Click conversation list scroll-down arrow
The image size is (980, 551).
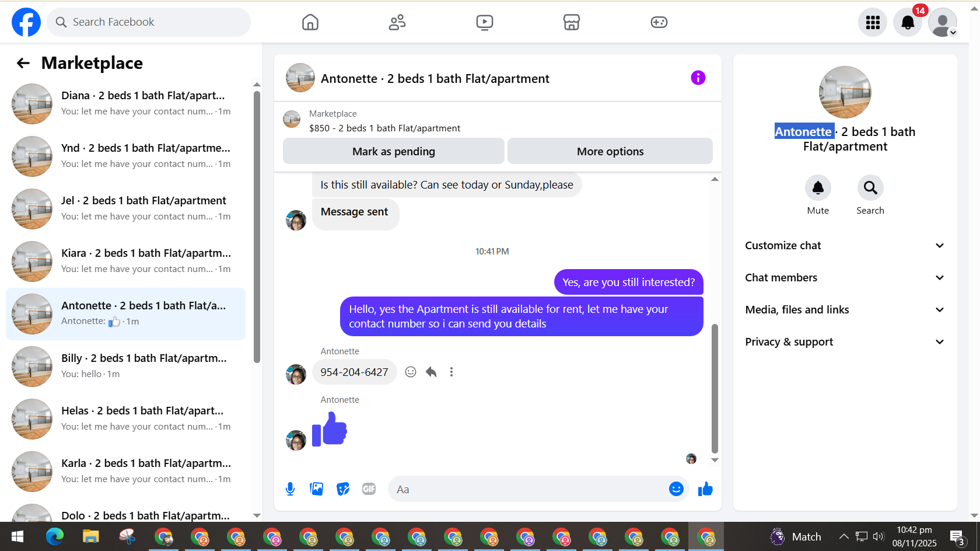[257, 516]
